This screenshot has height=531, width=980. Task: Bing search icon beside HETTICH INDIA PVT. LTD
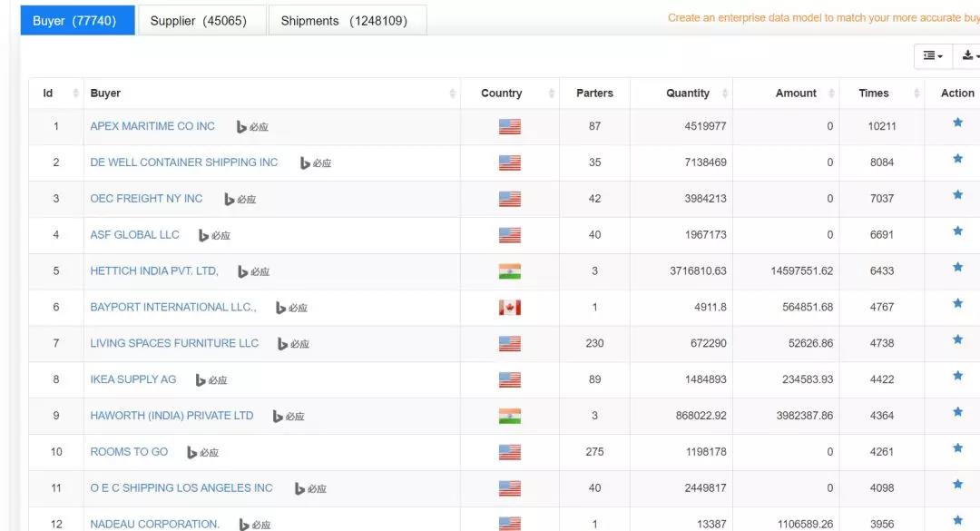[x=253, y=272]
